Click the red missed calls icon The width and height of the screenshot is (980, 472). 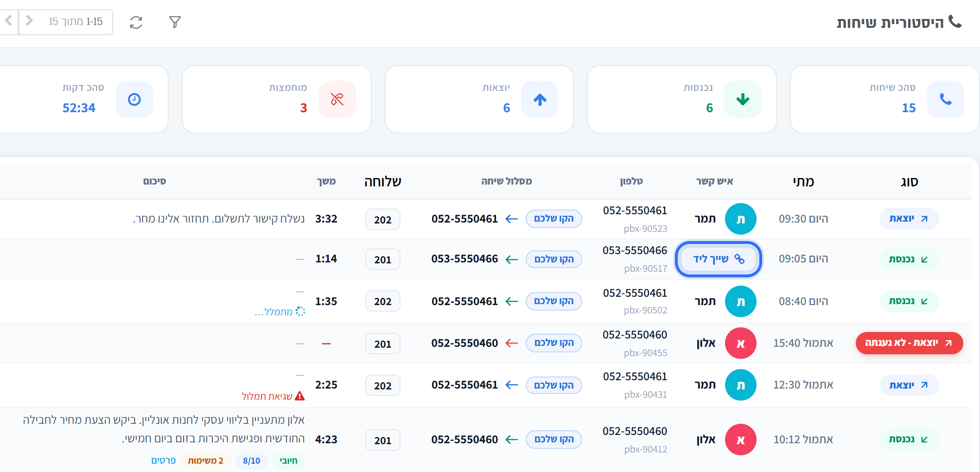pos(337,99)
